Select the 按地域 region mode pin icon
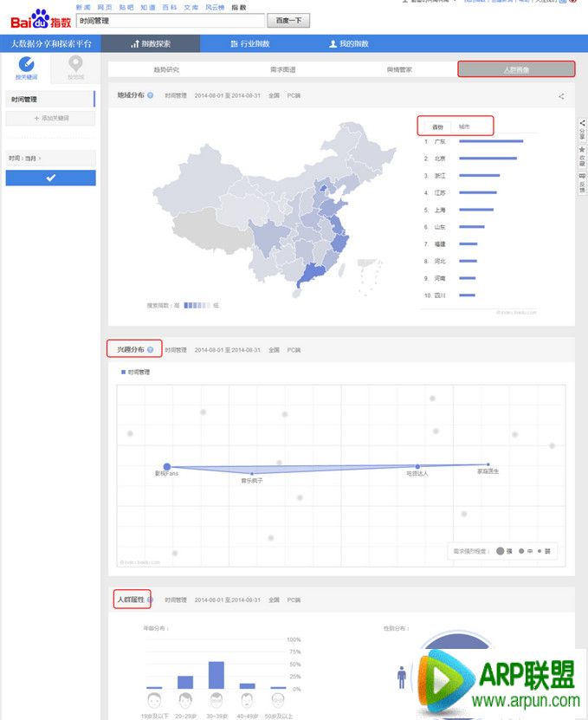This screenshot has width=588, height=720. pyautogui.click(x=75, y=65)
